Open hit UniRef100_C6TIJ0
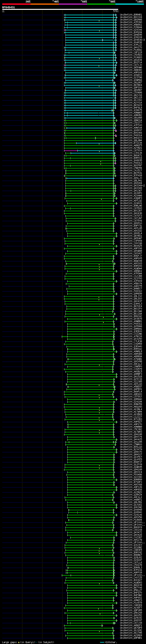146x644 pixels. tap(131, 65)
